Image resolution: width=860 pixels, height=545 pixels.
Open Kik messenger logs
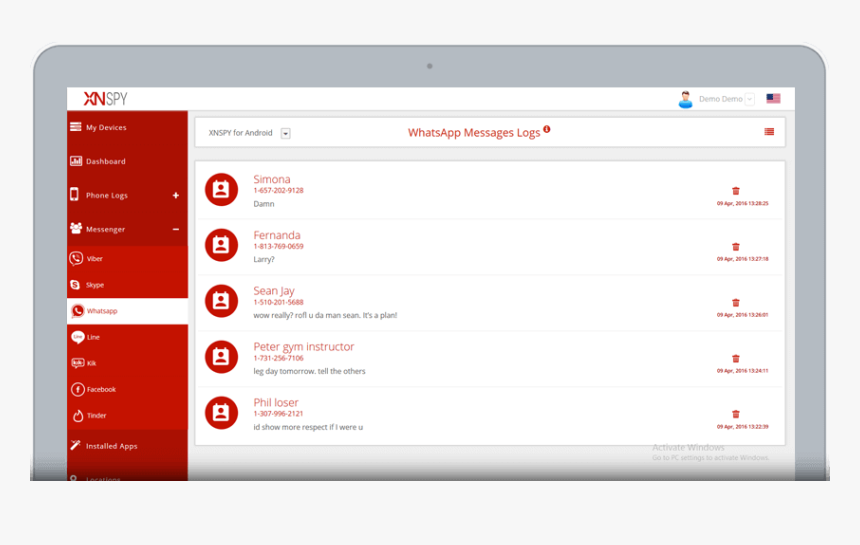coord(127,363)
